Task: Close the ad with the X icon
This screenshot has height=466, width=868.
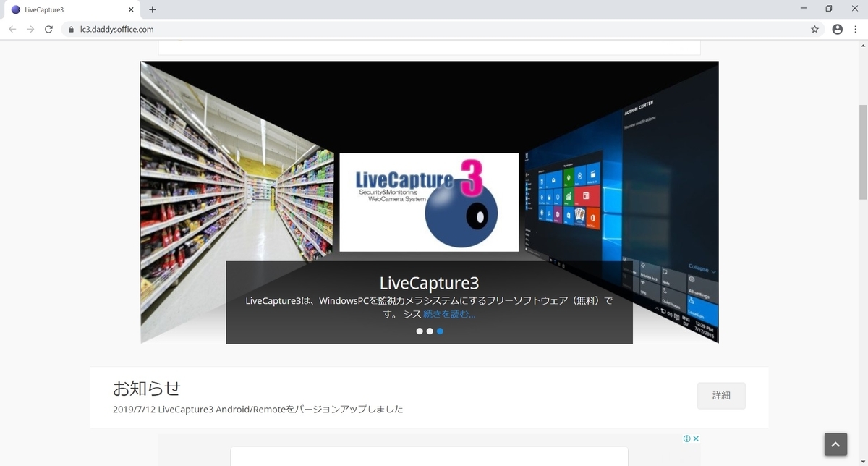Action: tap(696, 439)
